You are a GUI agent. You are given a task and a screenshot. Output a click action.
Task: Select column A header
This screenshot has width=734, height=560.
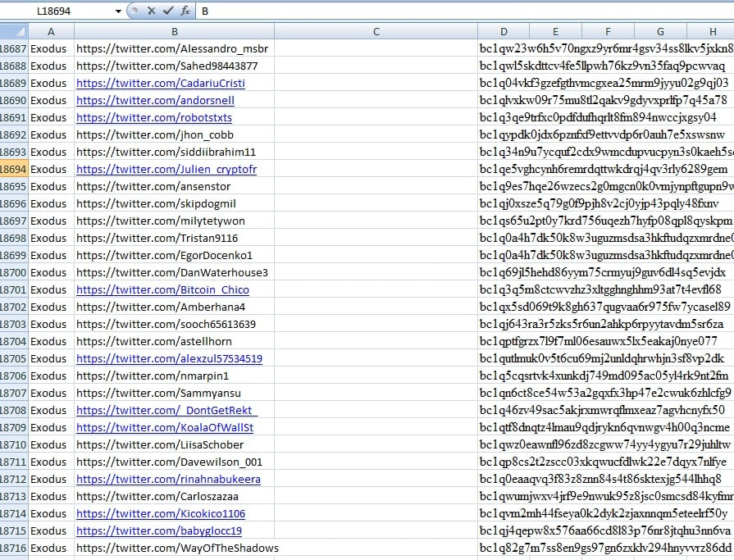[51, 31]
